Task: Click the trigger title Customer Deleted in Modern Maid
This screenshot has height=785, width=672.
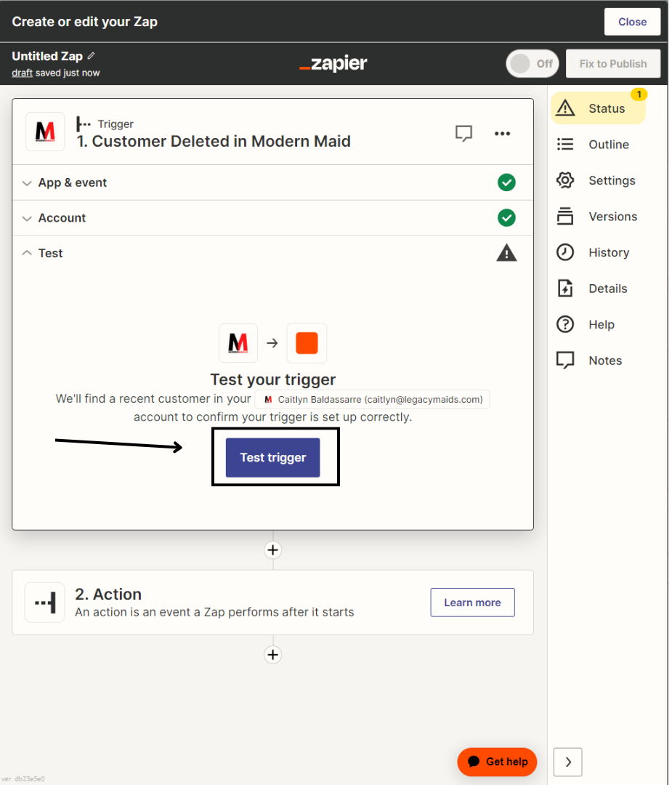Action: [x=214, y=142]
